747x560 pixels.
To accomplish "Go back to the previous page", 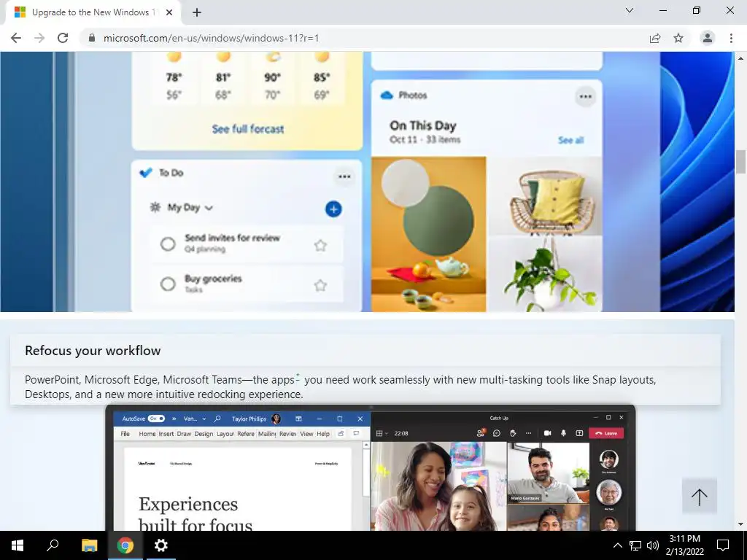I will 16,38.
